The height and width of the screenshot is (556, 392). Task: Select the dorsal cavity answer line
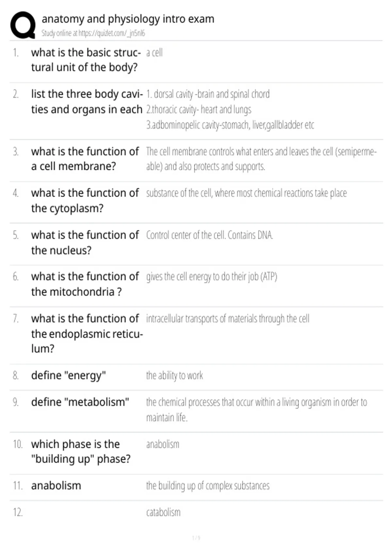tap(208, 94)
